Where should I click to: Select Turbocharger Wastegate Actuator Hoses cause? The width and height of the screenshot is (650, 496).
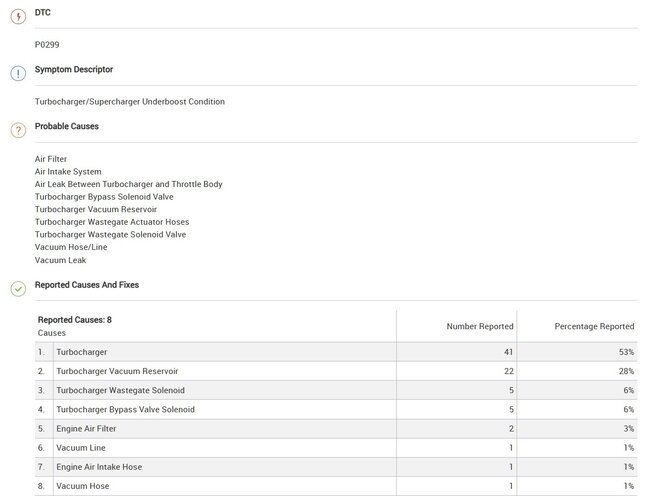pos(111,222)
